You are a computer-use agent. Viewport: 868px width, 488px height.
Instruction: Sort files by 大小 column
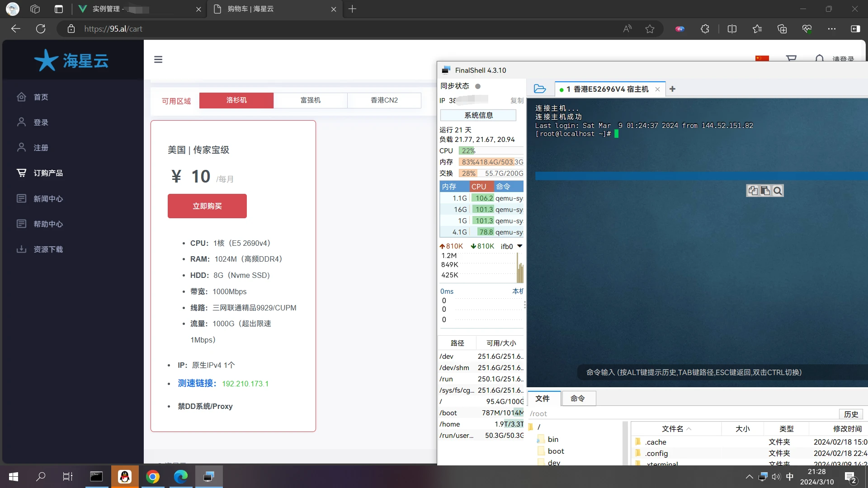(x=742, y=429)
